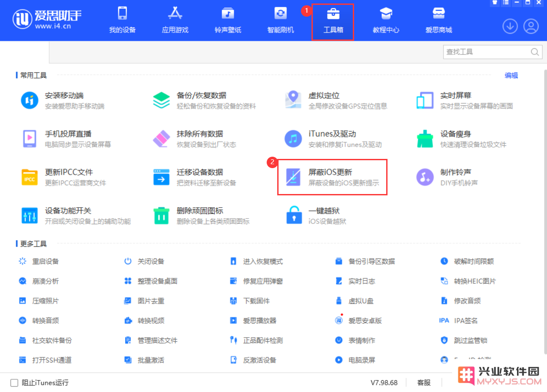Open 实时日志 tool
This screenshot has height=392, width=547.
(355, 281)
